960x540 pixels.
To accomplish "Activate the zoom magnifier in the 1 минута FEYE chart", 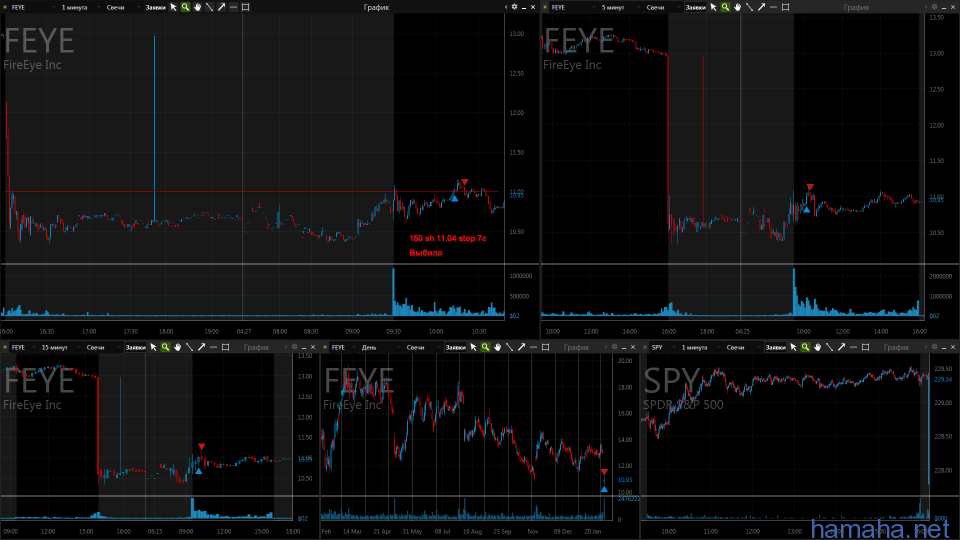I will pyautogui.click(x=186, y=7).
